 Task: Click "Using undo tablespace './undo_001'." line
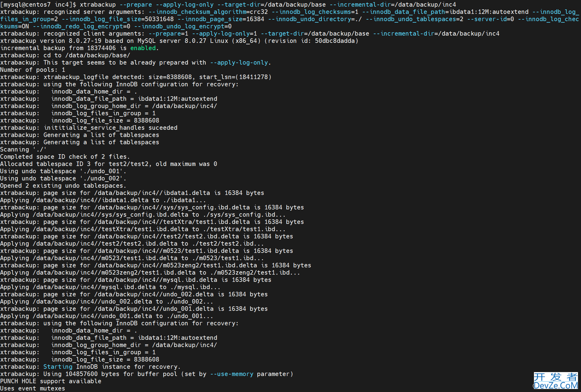[63, 171]
